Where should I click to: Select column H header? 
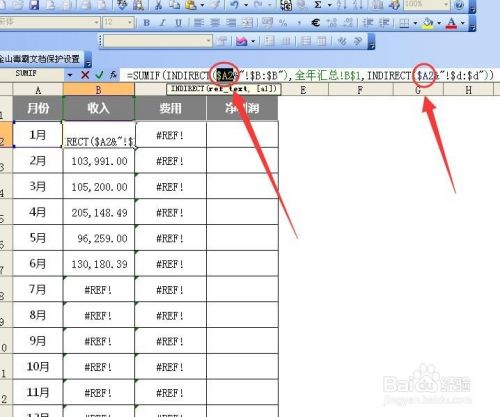(468, 90)
